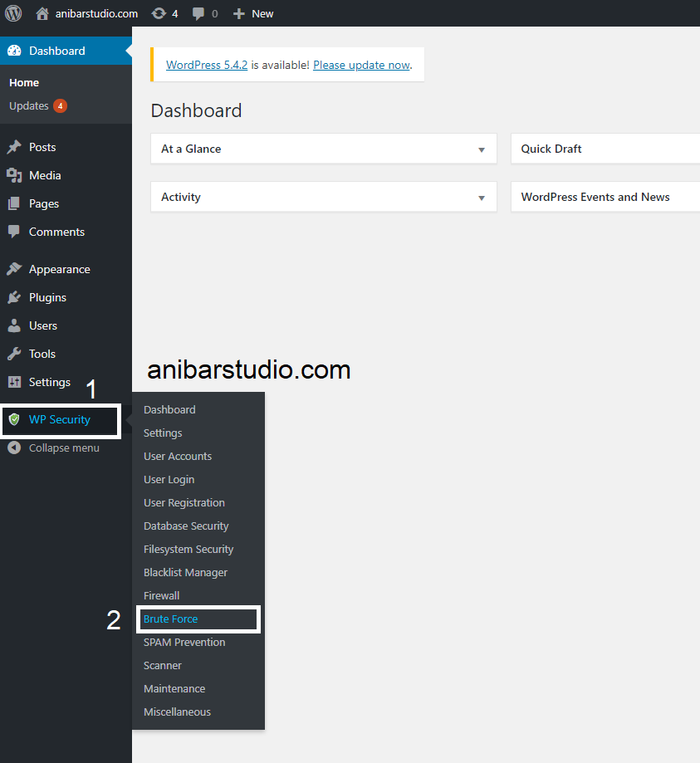Click the WP Security shield icon
This screenshot has width=700, height=763.
point(14,419)
